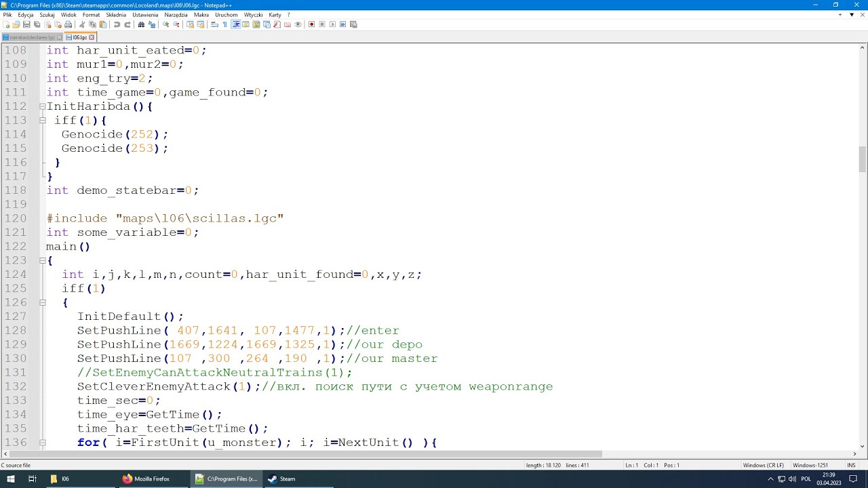This screenshot has height=488, width=868.
Task: Click the Cut scissors icon
Action: click(82, 24)
